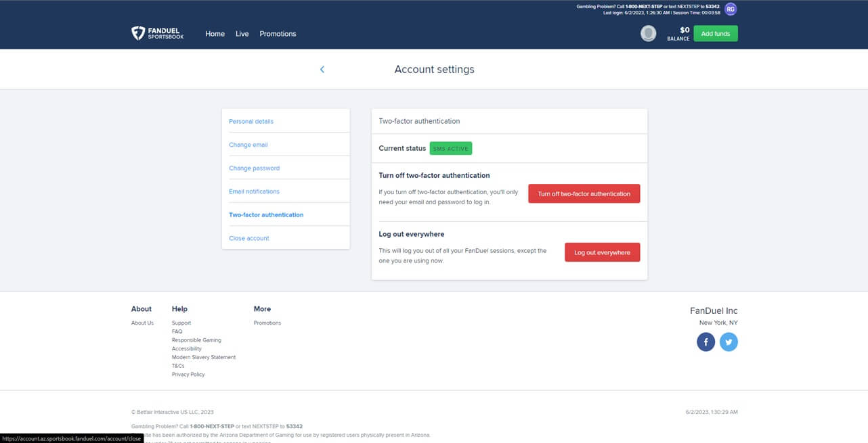Click the Turn off two-factor authentication heading

(x=434, y=175)
